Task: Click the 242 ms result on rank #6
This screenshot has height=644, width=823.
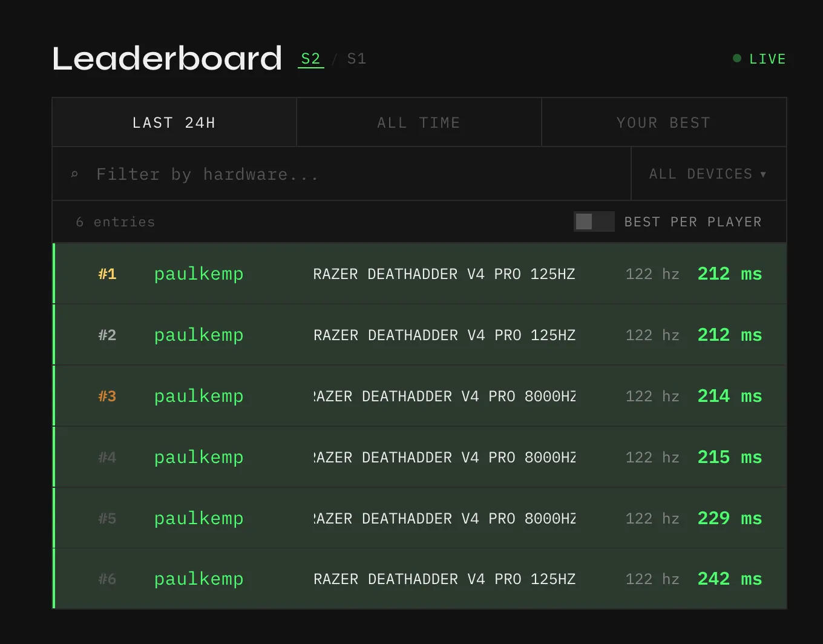Action: (x=729, y=579)
